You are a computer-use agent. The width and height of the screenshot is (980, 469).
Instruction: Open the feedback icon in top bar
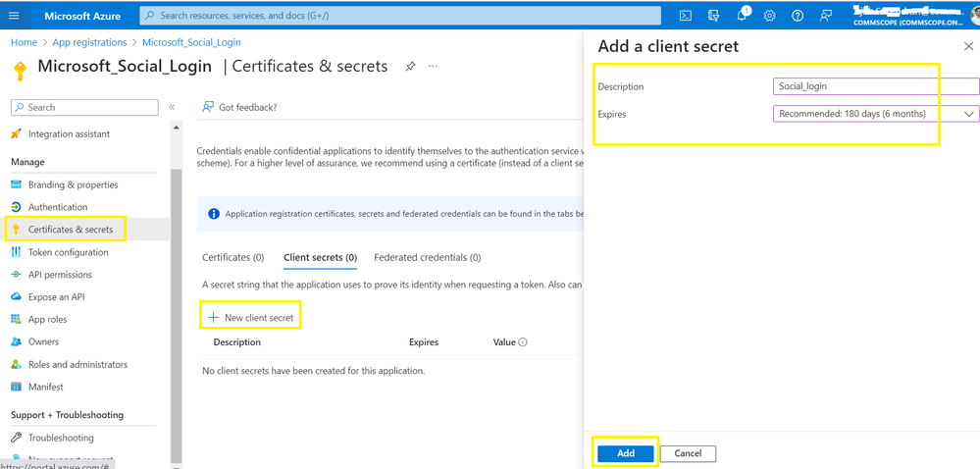[826, 16]
